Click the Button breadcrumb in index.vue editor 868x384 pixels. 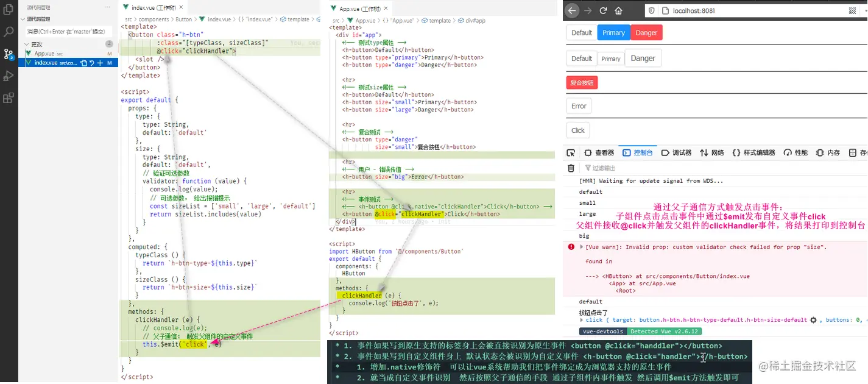tap(184, 20)
